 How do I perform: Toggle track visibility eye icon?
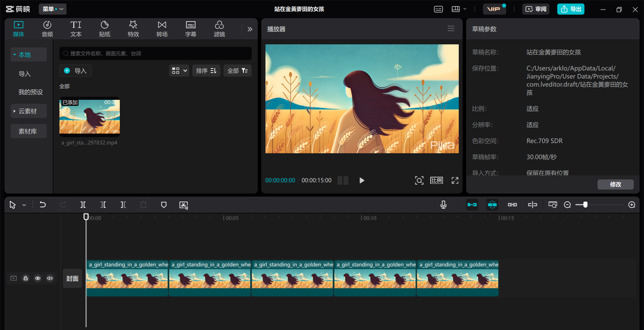[38, 278]
